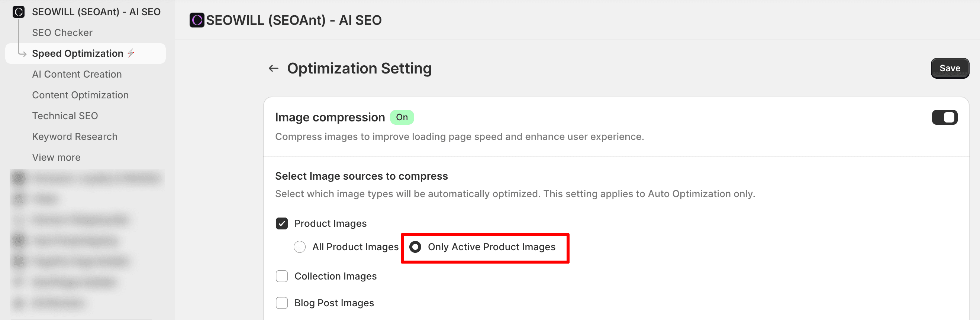Uncheck the Product Images checkbox

(x=281, y=223)
